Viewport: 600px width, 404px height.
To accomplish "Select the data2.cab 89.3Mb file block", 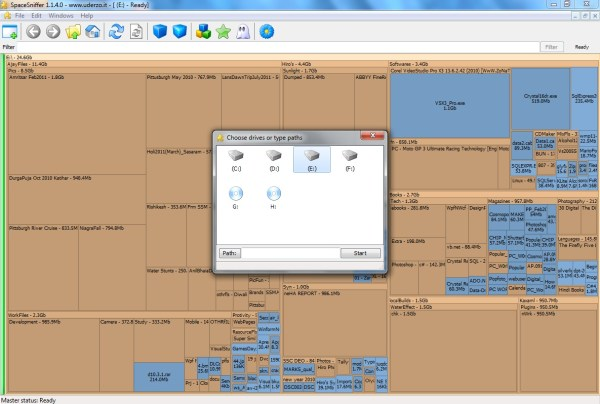I will 522,145.
